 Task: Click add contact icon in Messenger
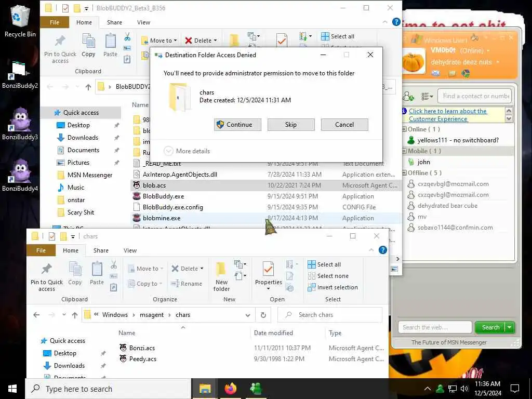[x=408, y=97]
